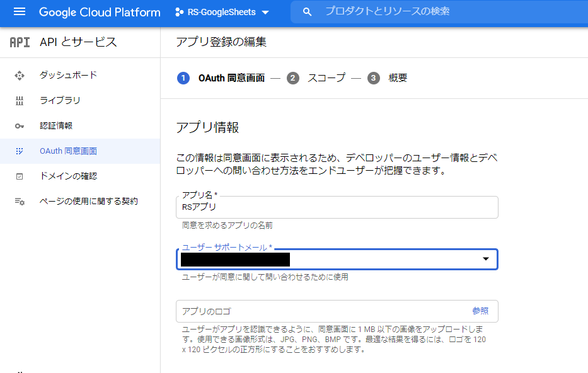Click the library icon in sidebar

coord(20,101)
